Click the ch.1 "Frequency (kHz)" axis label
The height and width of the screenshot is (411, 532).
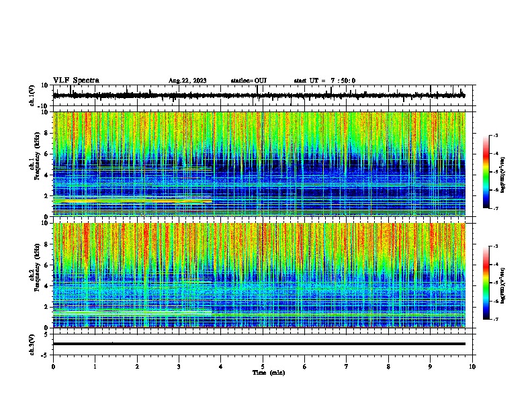click(x=37, y=156)
